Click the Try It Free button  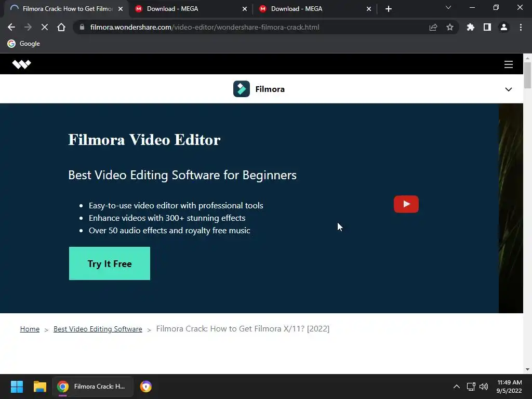click(x=110, y=263)
